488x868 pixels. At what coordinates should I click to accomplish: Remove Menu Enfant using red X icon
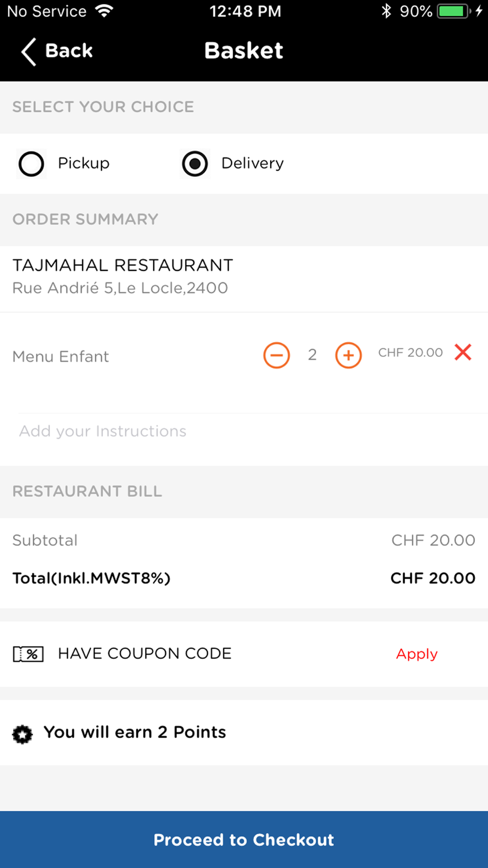(x=463, y=352)
